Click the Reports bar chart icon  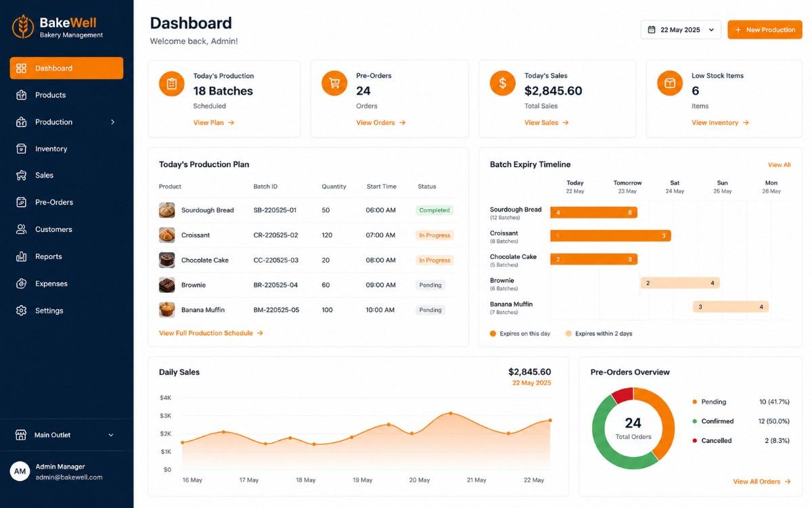(x=21, y=256)
